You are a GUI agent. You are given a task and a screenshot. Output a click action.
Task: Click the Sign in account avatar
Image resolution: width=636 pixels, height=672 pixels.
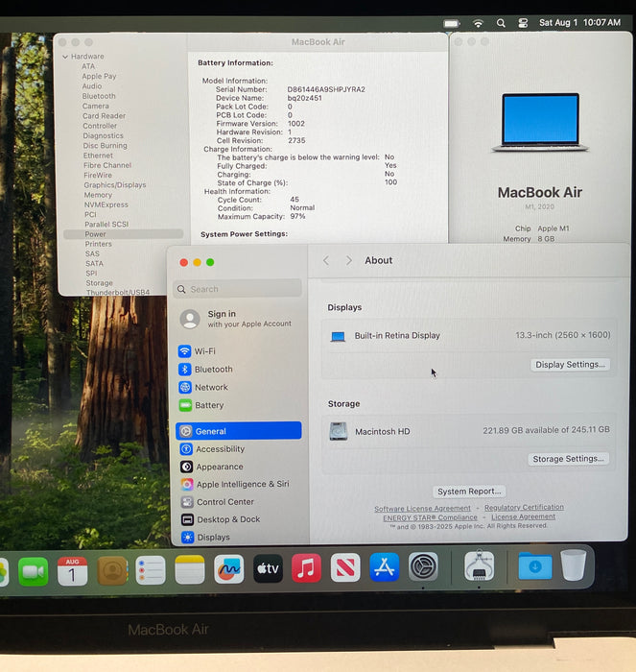(190, 319)
